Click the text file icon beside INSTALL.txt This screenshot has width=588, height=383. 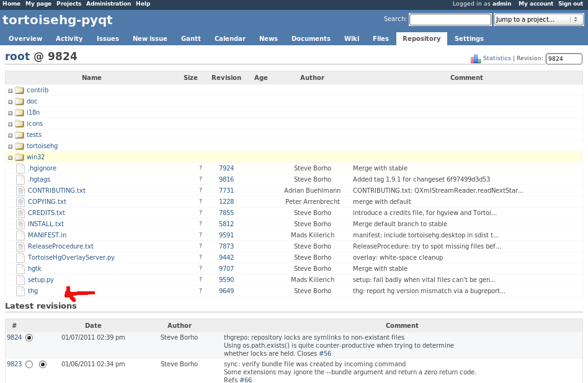tap(20, 224)
